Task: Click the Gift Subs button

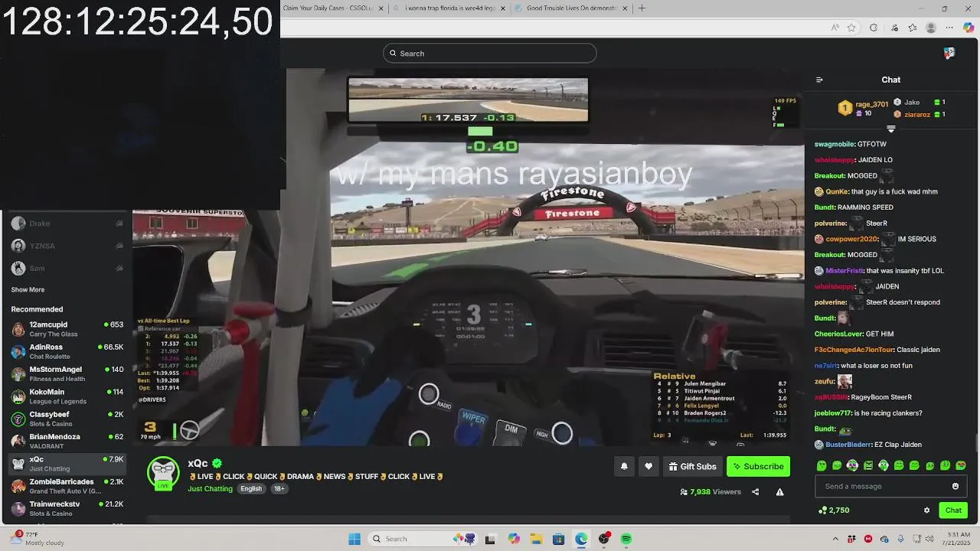Action: (x=693, y=466)
